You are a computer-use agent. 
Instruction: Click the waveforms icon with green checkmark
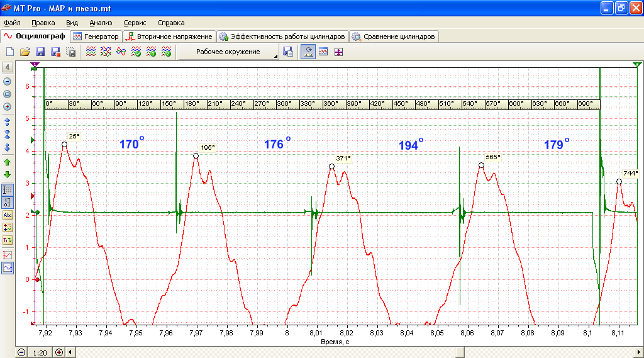(136, 52)
